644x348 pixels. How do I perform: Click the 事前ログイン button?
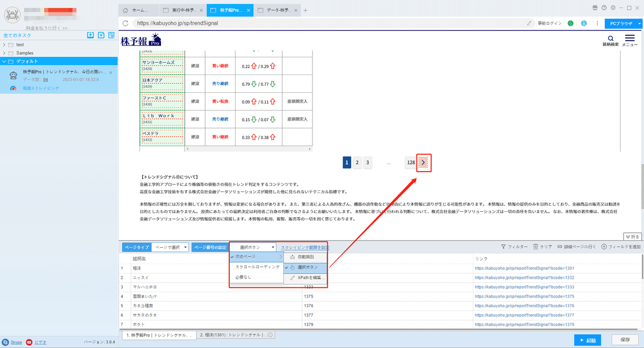[x=550, y=24]
